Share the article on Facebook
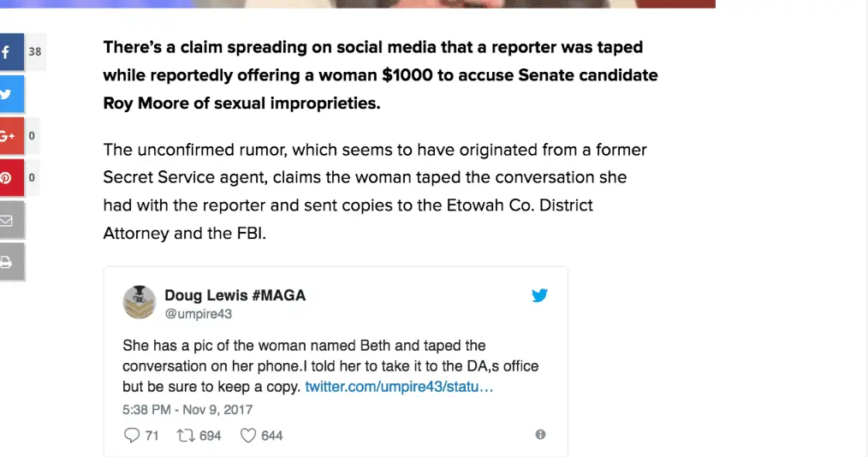This screenshot has height=457, width=868. pyautogui.click(x=10, y=52)
